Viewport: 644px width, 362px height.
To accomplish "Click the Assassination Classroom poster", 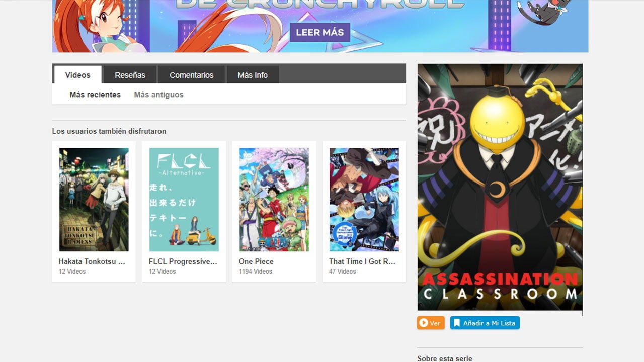I will pos(500,186).
